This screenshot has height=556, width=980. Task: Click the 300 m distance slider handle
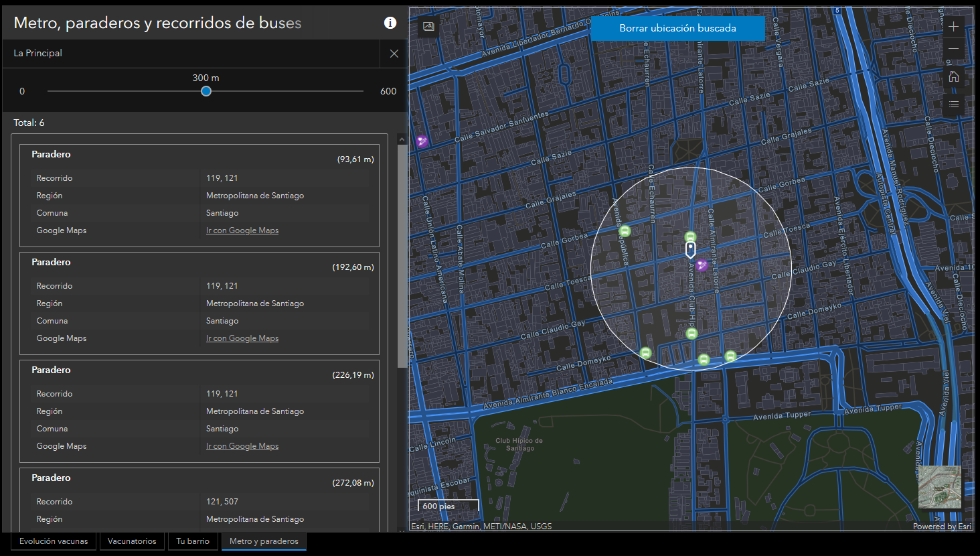pos(206,91)
